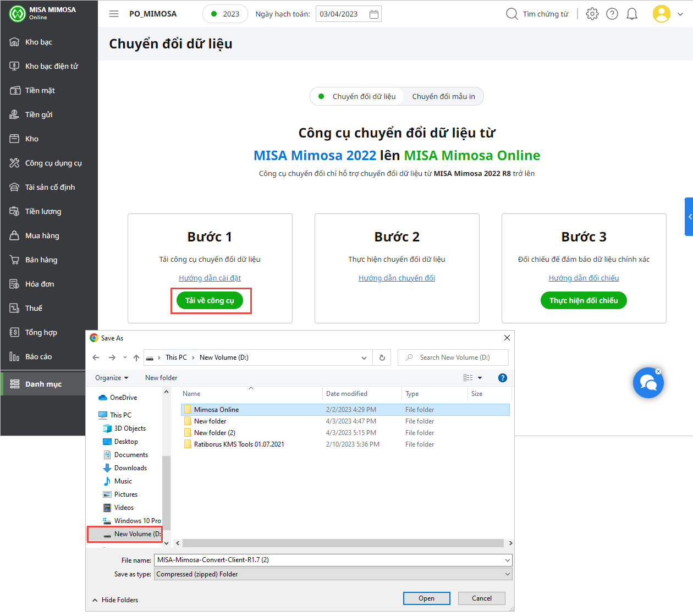Collapse folders with Hide Folders
This screenshot has width=693, height=616.
[x=116, y=600]
